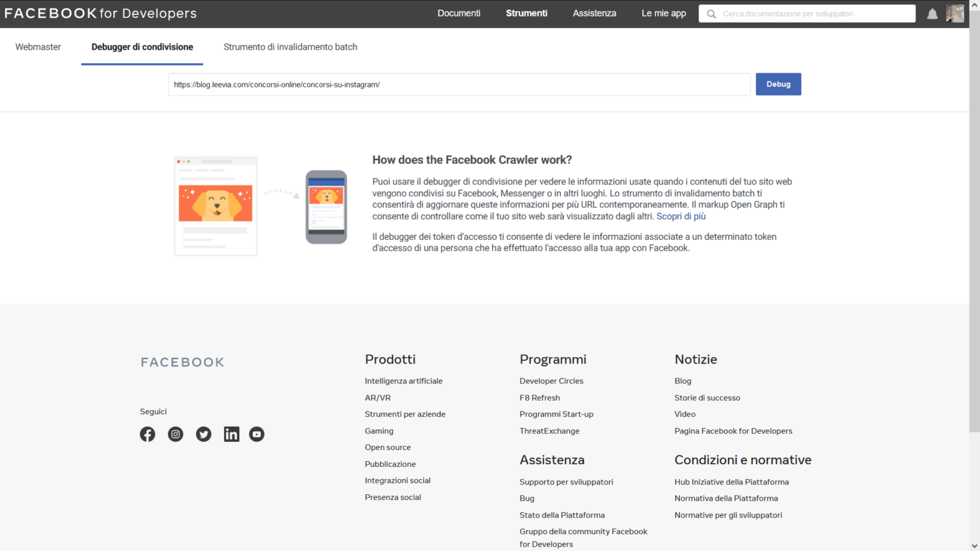Open the Le mie app menu
The height and width of the screenshot is (551, 980).
coord(664,13)
